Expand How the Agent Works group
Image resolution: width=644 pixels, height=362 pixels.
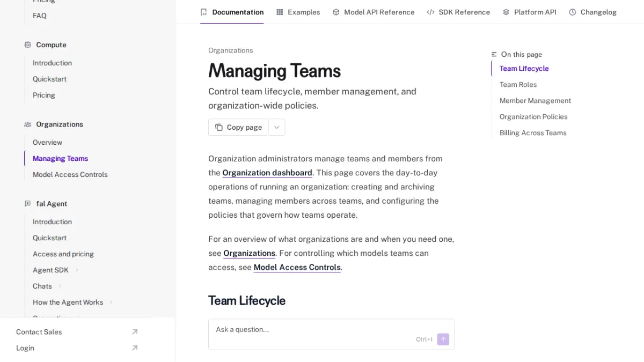pos(111,302)
